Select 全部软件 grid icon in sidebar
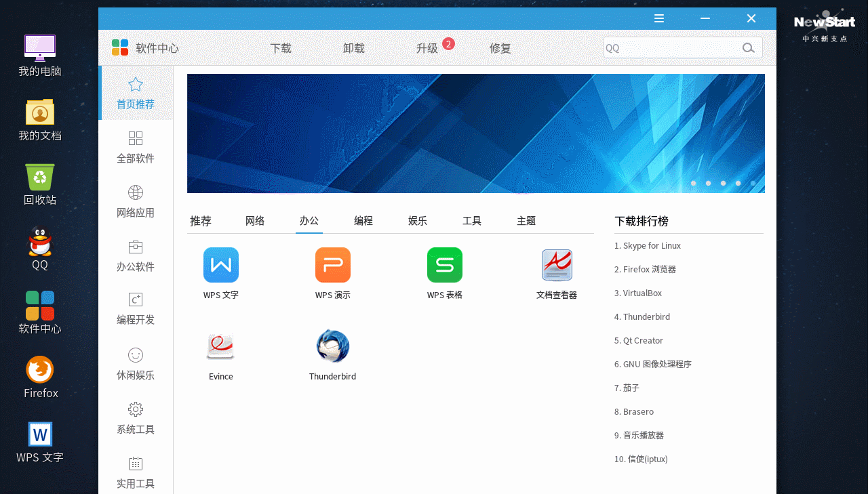Viewport: 868px width, 494px height. 136,138
